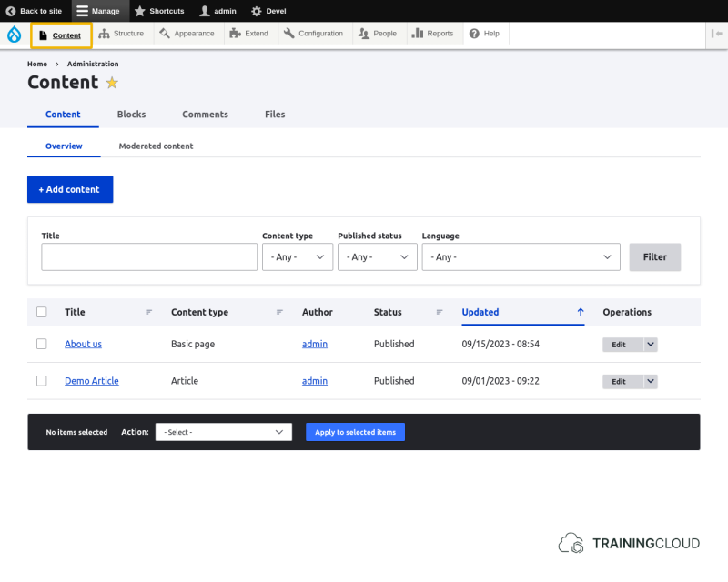Open the Structure admin section
Screen dimensions: 728x582
click(121, 34)
